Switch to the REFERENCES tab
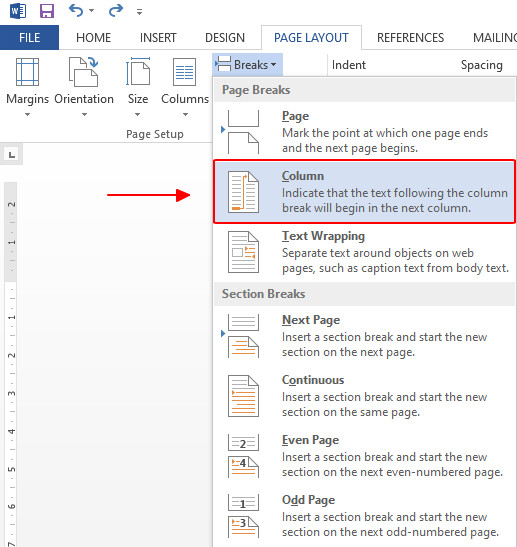This screenshot has width=517, height=547. pyautogui.click(x=410, y=38)
